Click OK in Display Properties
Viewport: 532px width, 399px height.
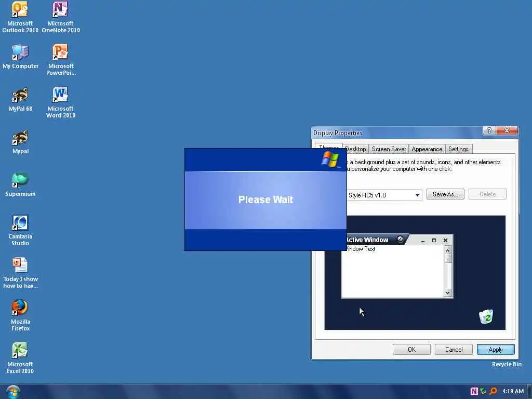tap(411, 350)
